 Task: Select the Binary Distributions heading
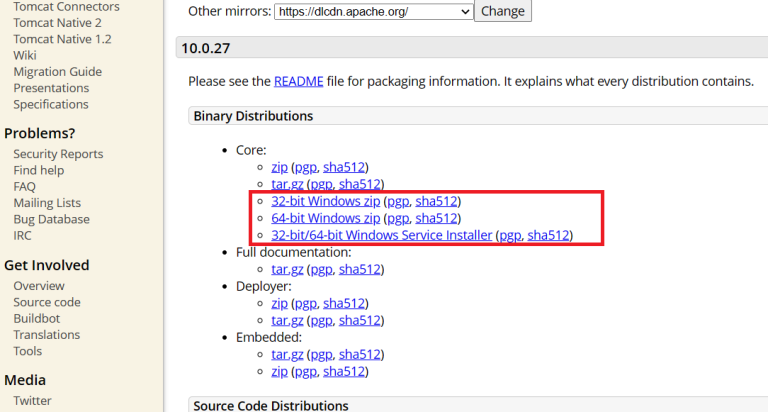(253, 116)
